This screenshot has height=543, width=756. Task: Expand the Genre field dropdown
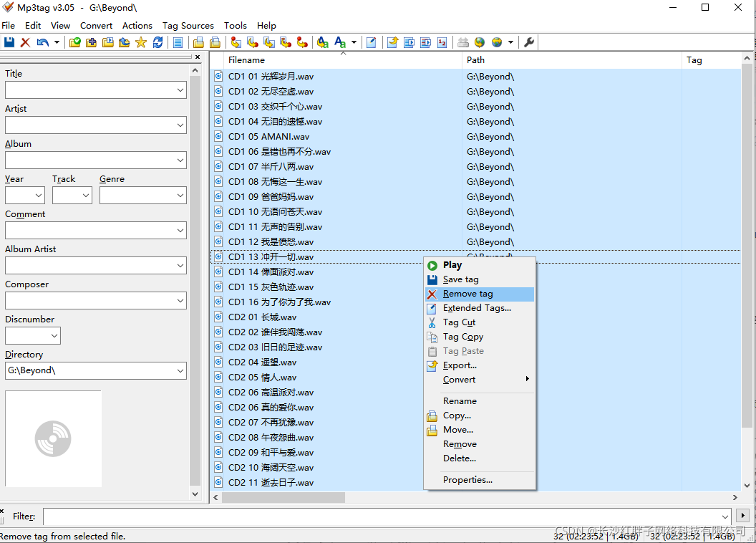[180, 196]
